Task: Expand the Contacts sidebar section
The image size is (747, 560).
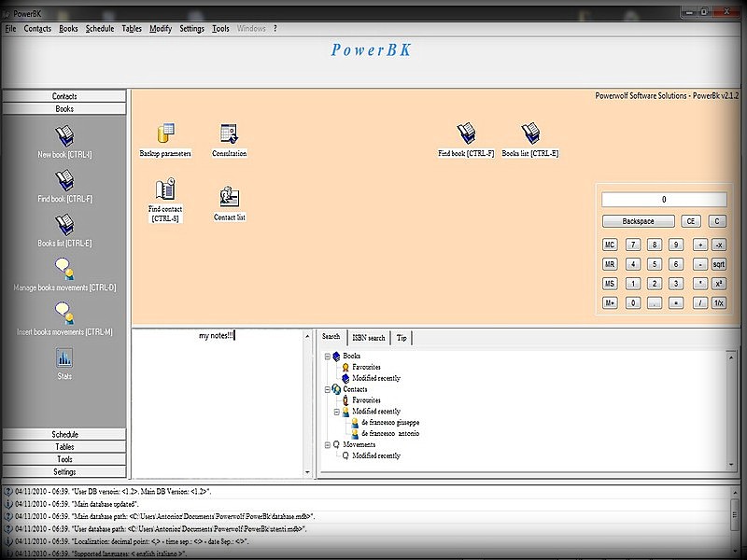Action: (64, 96)
